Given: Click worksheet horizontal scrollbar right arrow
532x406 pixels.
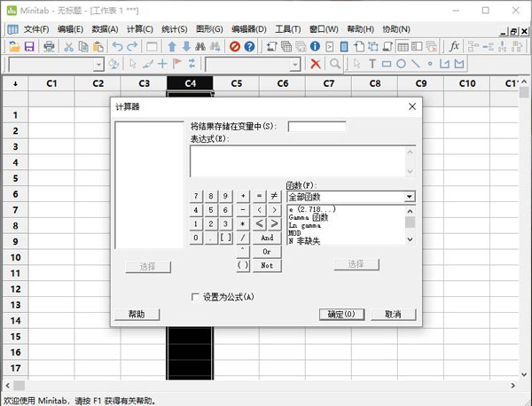Looking at the screenshot, I should (513, 386).
